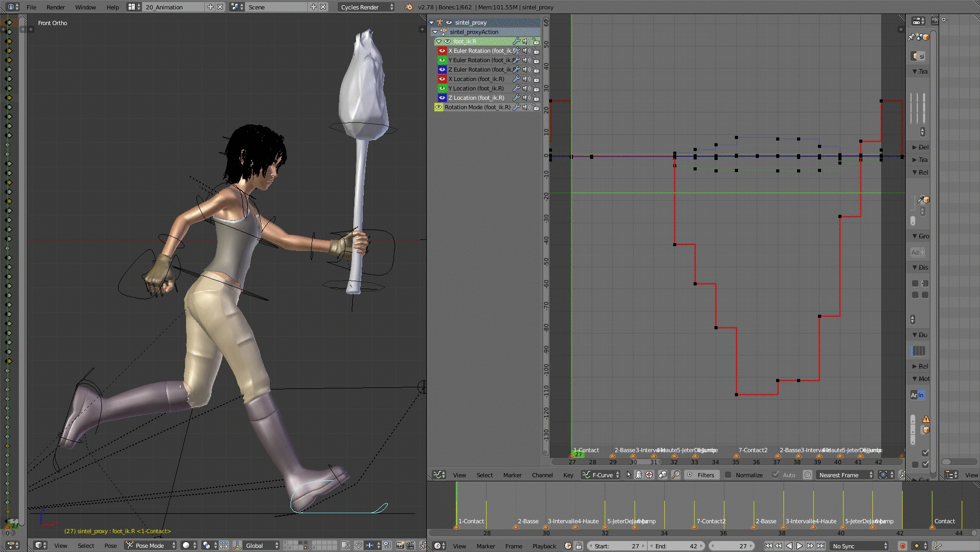
Task: Click the ghost show-hidden filter icon
Action: pos(639,475)
